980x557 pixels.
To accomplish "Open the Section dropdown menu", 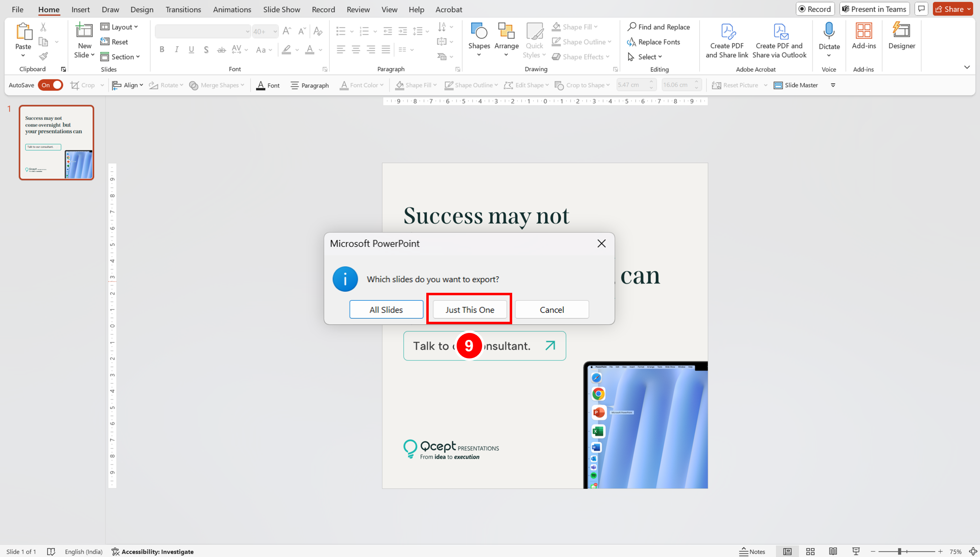I will click(120, 57).
